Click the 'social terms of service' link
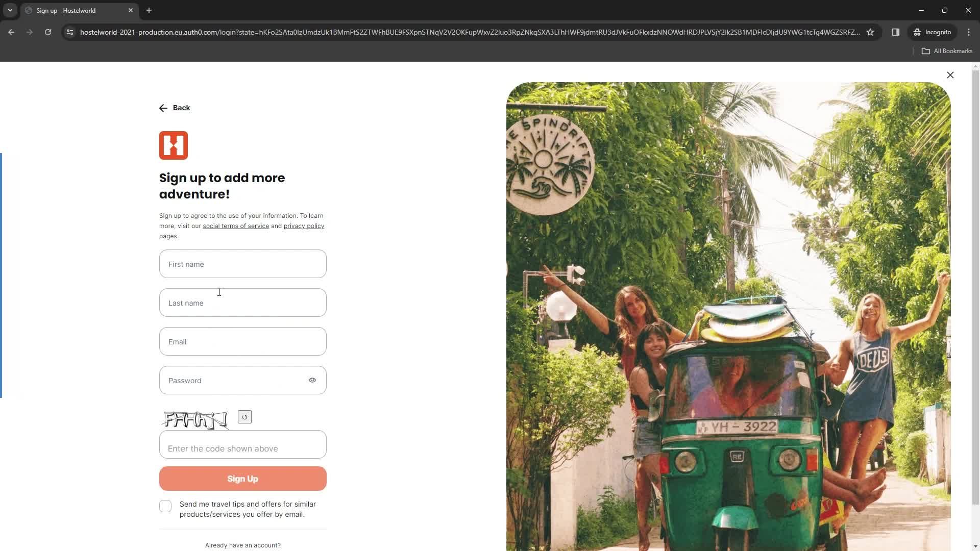Screen dimensions: 980x551 coord(236,226)
